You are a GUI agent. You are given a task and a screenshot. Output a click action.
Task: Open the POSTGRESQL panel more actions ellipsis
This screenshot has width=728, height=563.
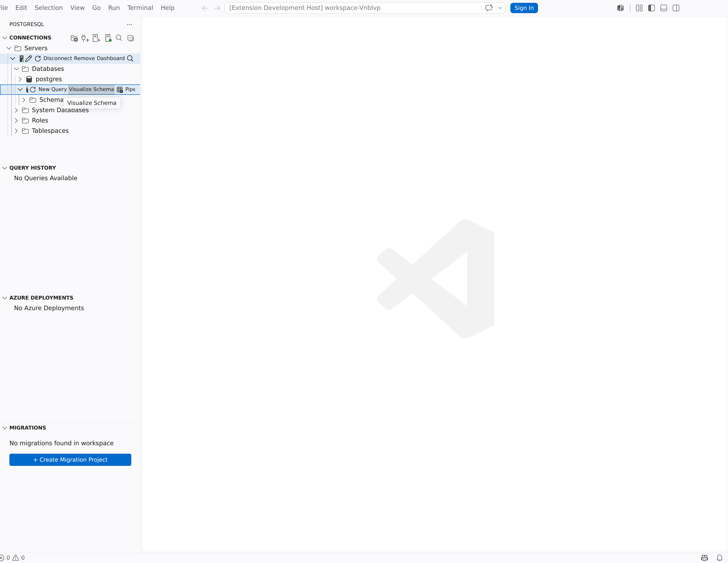[x=129, y=24]
